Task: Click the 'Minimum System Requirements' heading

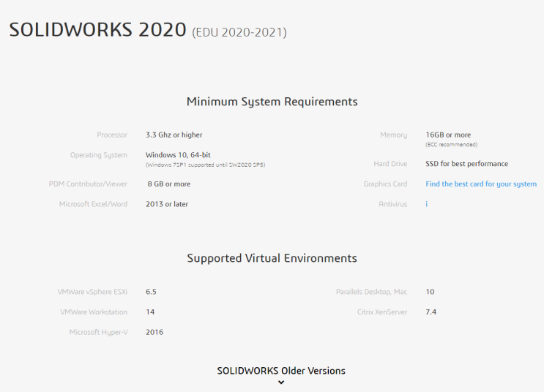Action: coord(272,102)
